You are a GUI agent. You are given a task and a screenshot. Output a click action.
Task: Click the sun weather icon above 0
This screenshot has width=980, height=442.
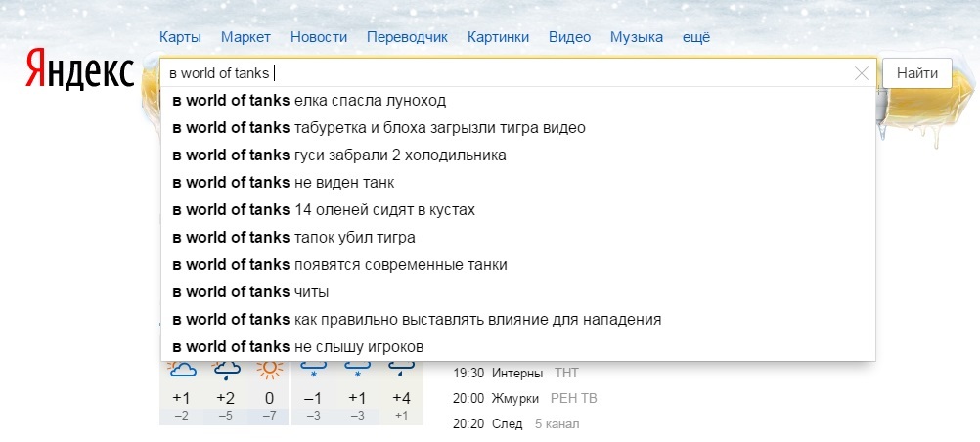269,371
